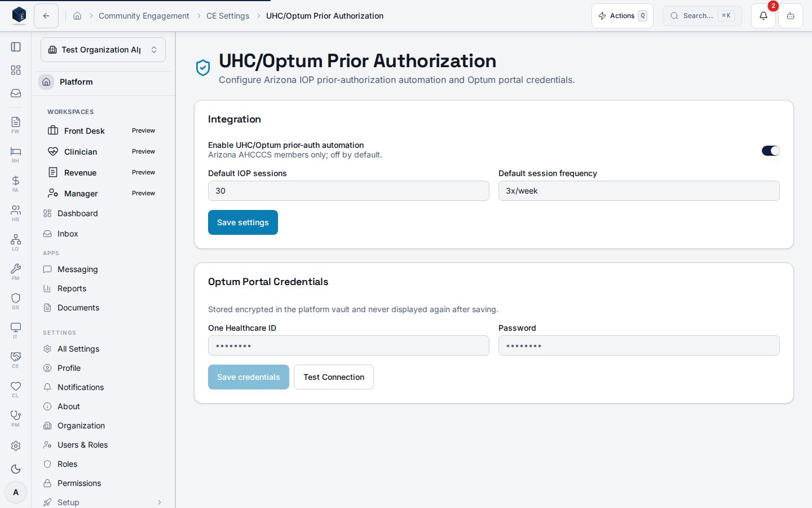Open the CL heart module icon
This screenshot has height=508, width=812.
click(16, 389)
